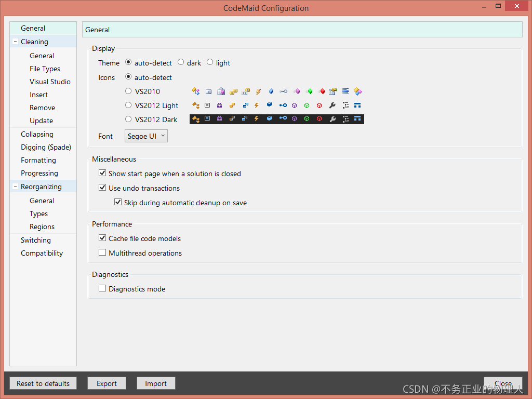Click the Import button
Image resolution: width=532 pixels, height=399 pixels.
click(x=156, y=383)
